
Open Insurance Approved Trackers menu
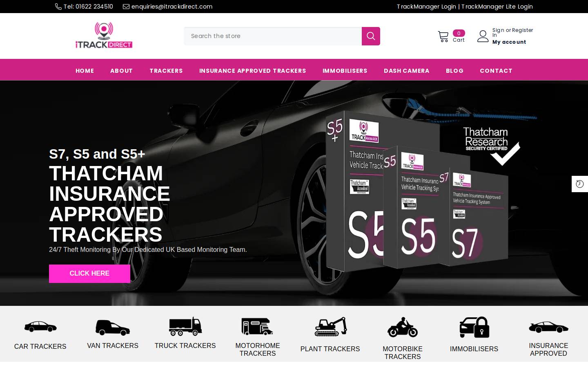252,71
